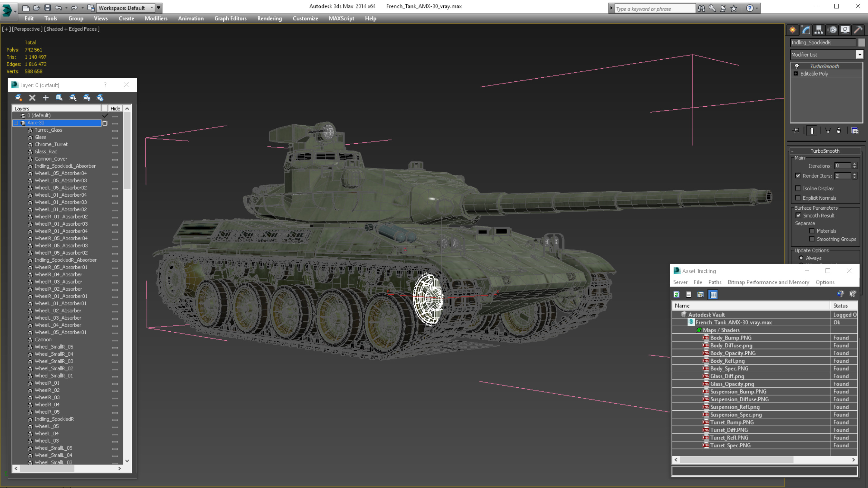Click the Layer dialog vertical scrollbar thumb
Image resolution: width=868 pixels, height=488 pixels.
pyautogui.click(x=127, y=151)
